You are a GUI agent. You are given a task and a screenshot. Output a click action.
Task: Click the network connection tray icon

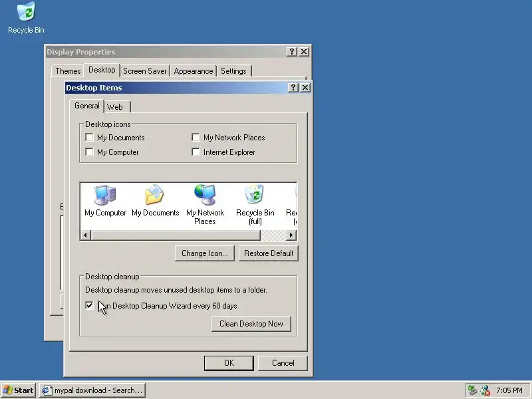tap(485, 390)
